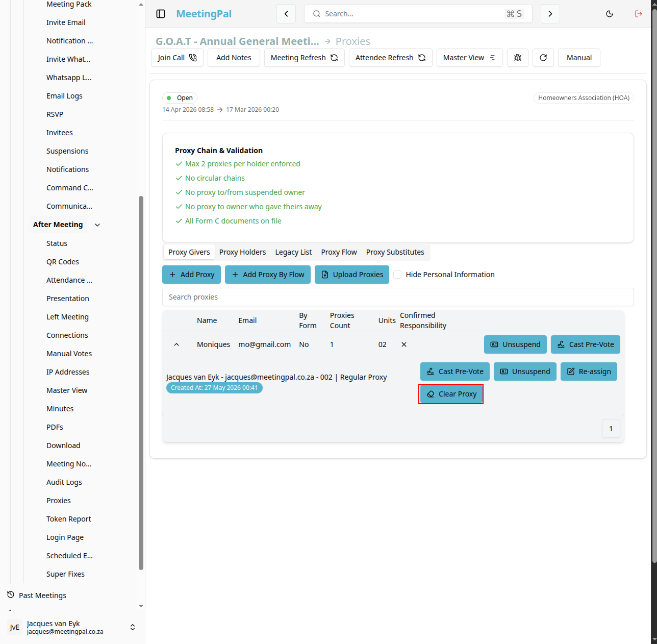Collapse the Moniques proxy row
The height and width of the screenshot is (644, 657).
(x=176, y=344)
